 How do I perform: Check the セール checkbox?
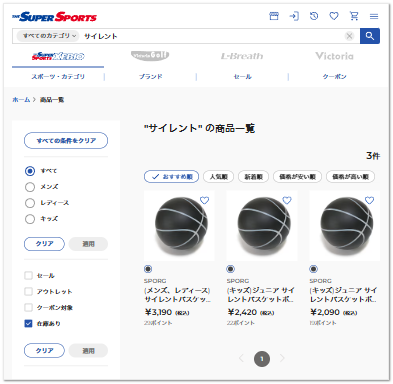point(29,276)
